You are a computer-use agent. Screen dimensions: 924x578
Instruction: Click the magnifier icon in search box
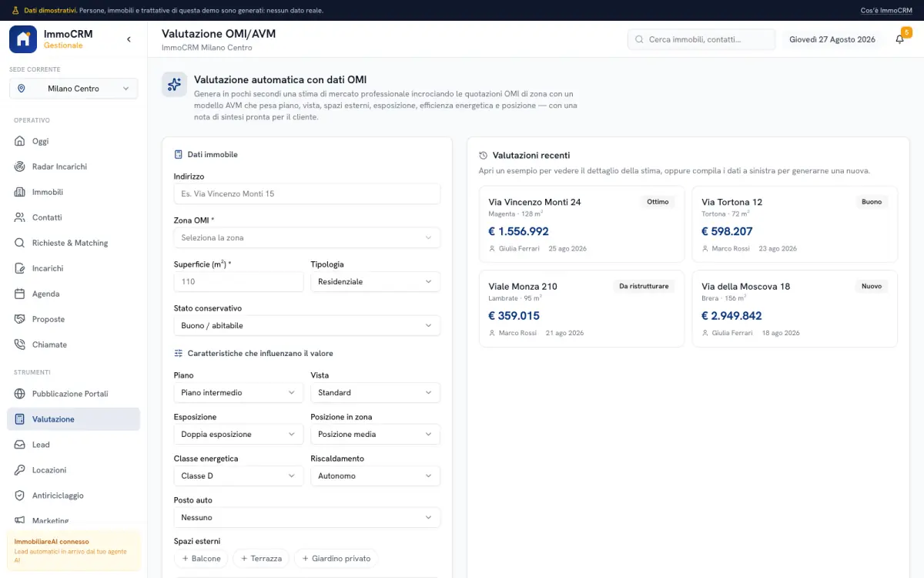click(x=639, y=39)
